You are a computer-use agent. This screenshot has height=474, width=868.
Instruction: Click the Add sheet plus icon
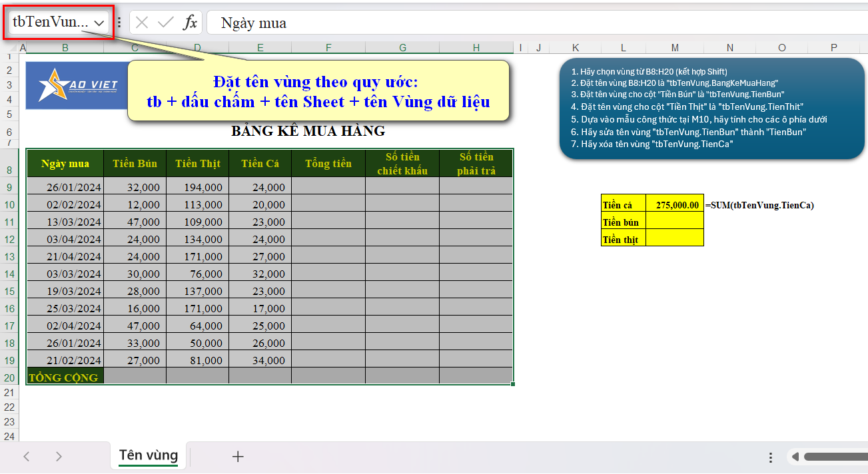238,456
